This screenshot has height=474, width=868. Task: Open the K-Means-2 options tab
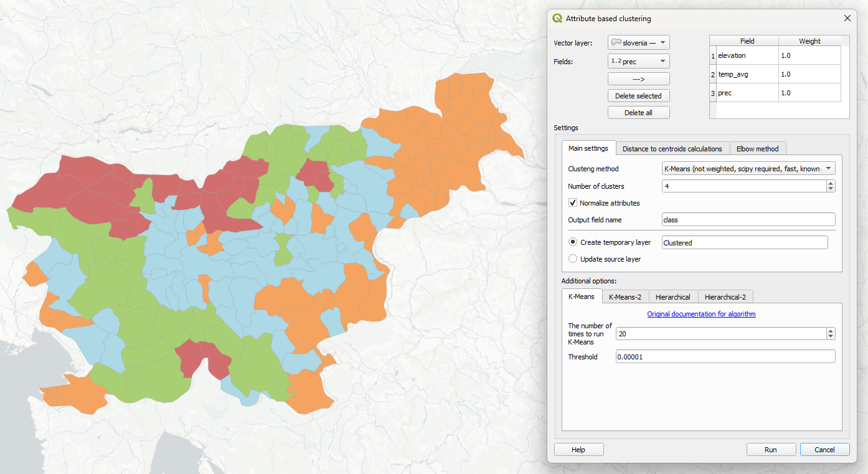pyautogui.click(x=625, y=296)
